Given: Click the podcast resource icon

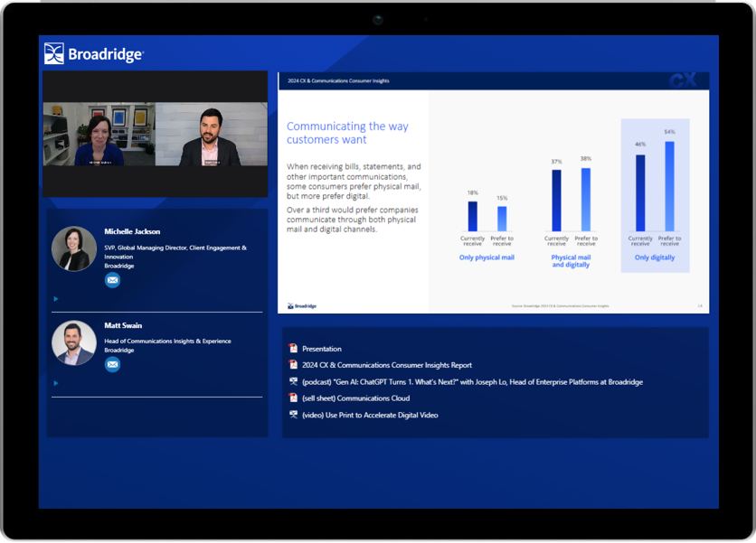Looking at the screenshot, I should 293,382.
